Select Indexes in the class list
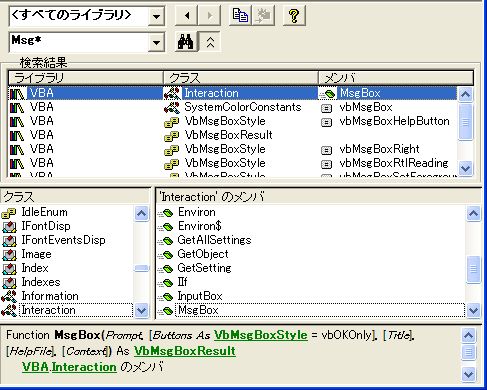Viewport: 487px width, 390px height. point(41,282)
